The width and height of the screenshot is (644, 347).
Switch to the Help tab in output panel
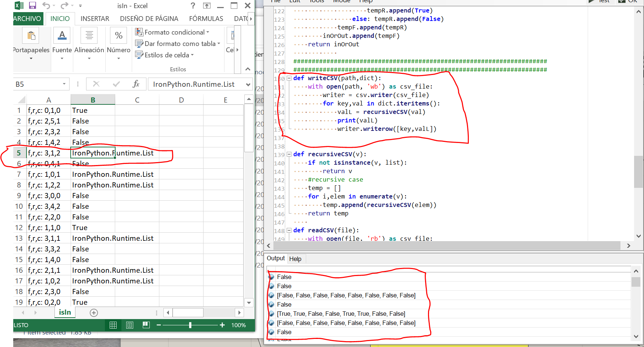pyautogui.click(x=295, y=259)
